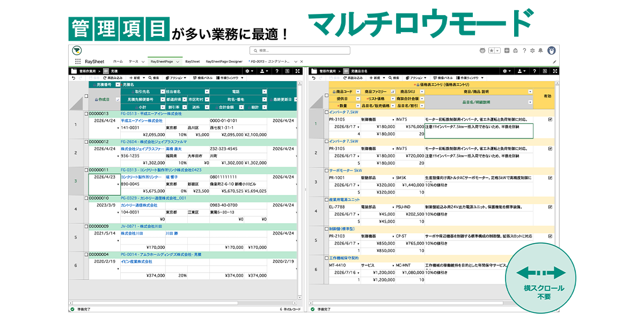The height and width of the screenshot is (322, 644).
Task: Select cell PR-1001 in right sheet
Action: (344, 178)
